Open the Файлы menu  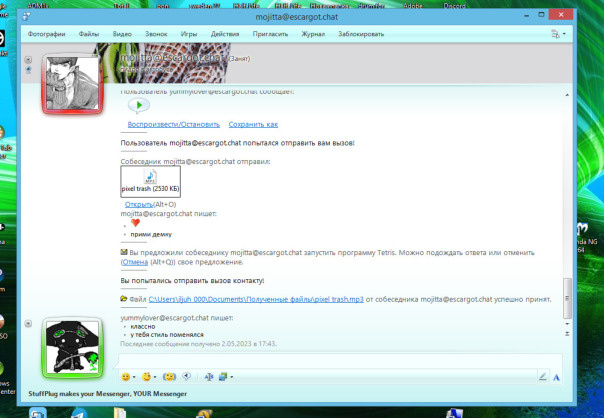[89, 34]
